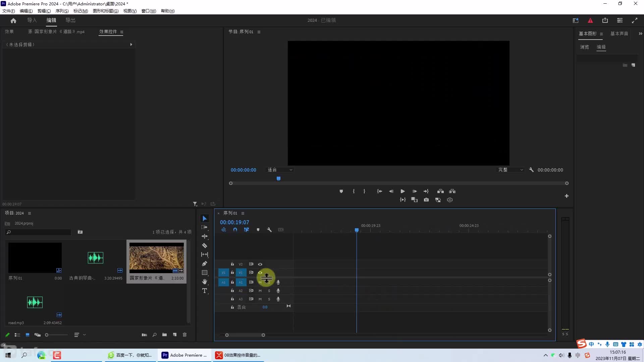Select the Track Select Forward tool
This screenshot has width=644, height=362.
[x=205, y=227]
